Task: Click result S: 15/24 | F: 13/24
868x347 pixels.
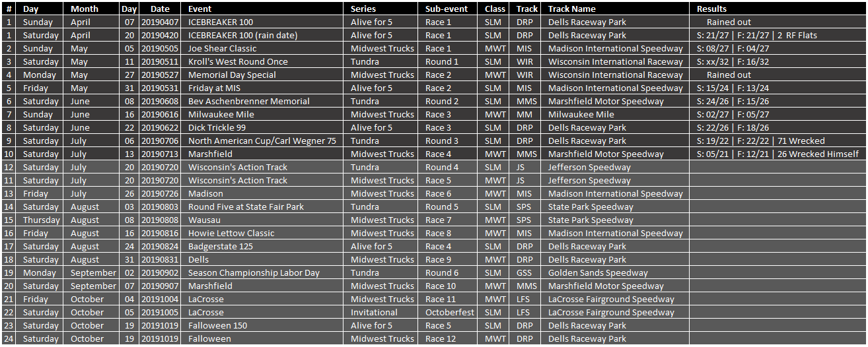Action: 778,88
